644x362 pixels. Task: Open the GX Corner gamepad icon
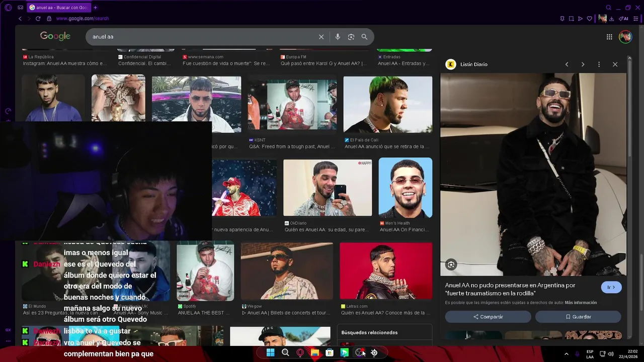[20, 8]
